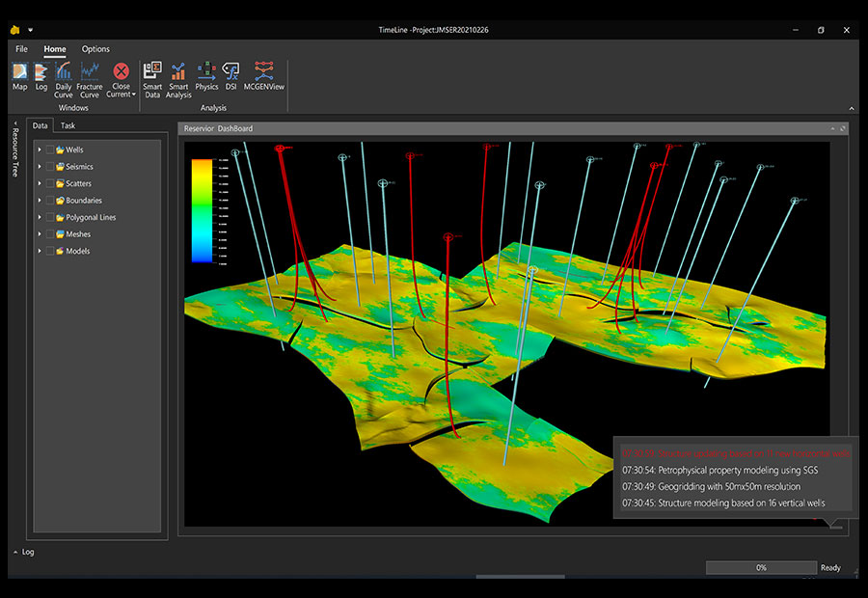Click the yellow application icon in the title bar

coord(14,30)
